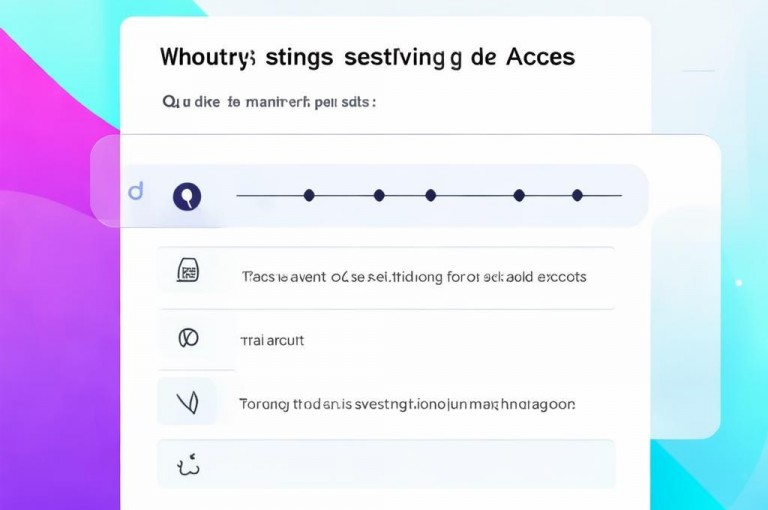Screen dimensions: 768x510
Task: Click the 'Qu dke fe manirerf' subtitle
Action: click(x=269, y=102)
